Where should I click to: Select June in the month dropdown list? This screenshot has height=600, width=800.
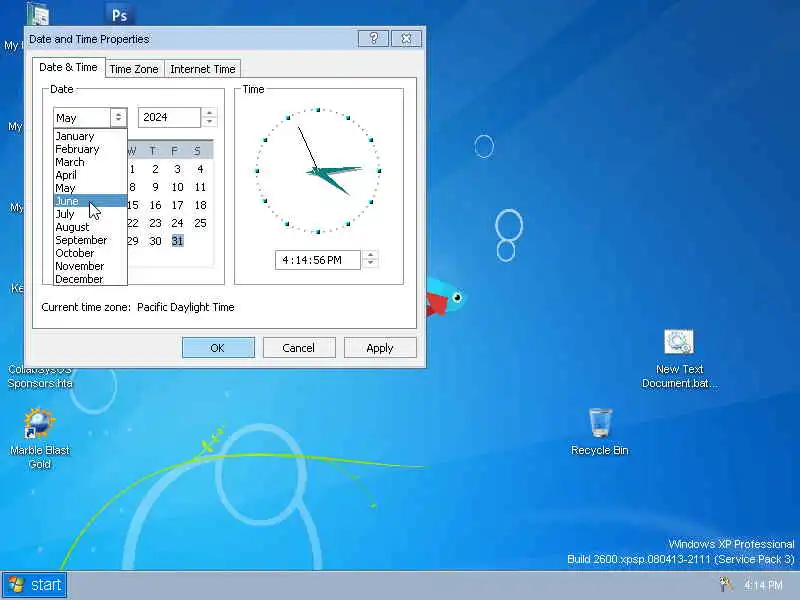click(x=90, y=201)
